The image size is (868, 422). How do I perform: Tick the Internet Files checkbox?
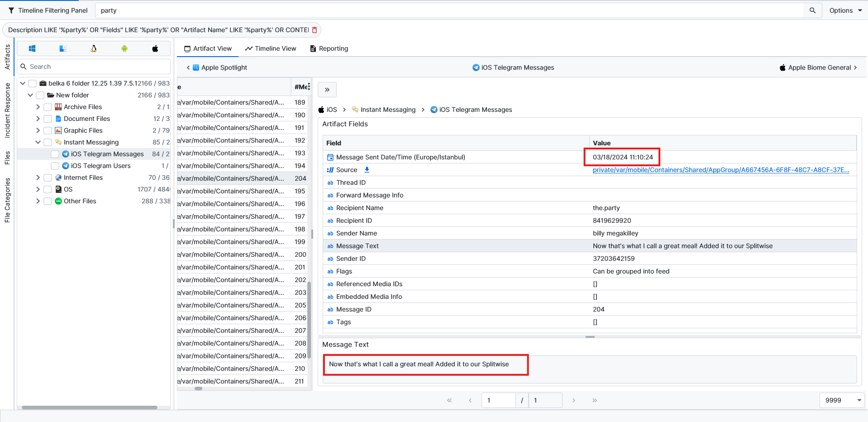(48, 177)
